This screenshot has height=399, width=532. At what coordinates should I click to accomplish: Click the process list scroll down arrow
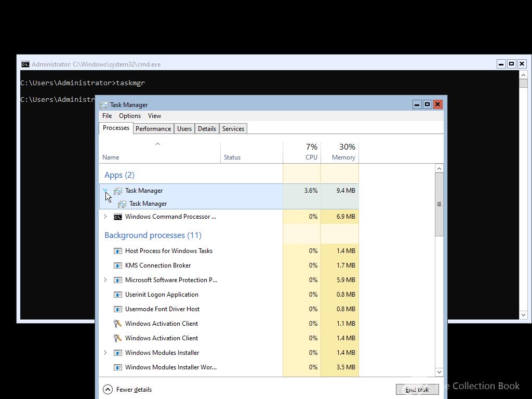point(439,372)
